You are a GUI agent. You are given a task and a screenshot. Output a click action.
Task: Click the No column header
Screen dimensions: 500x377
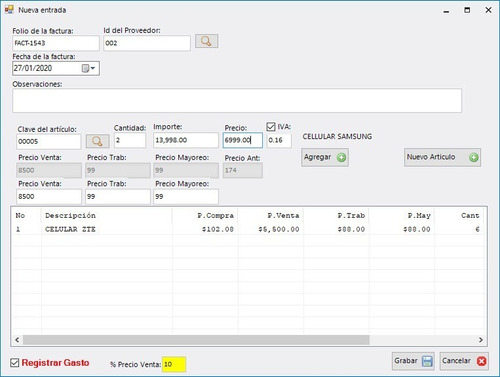pos(27,216)
